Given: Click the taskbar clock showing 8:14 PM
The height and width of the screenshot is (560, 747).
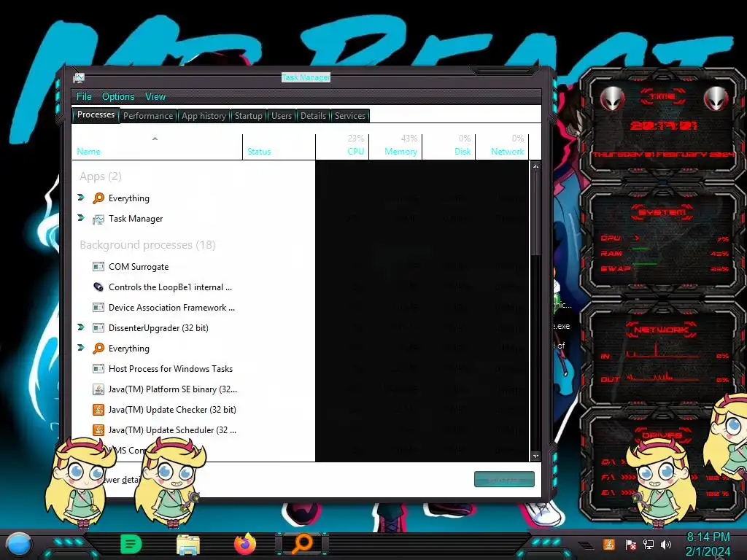Looking at the screenshot, I should tap(708, 544).
